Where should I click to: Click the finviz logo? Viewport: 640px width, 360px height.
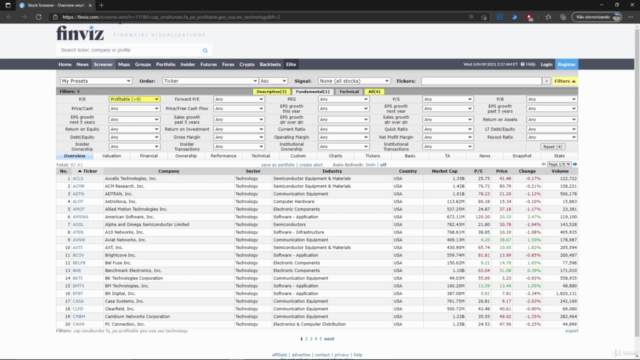[80, 33]
